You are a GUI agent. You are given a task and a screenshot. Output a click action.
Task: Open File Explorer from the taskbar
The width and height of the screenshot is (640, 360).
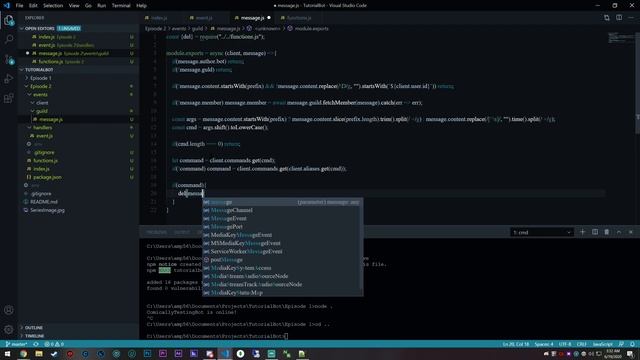click(39, 354)
